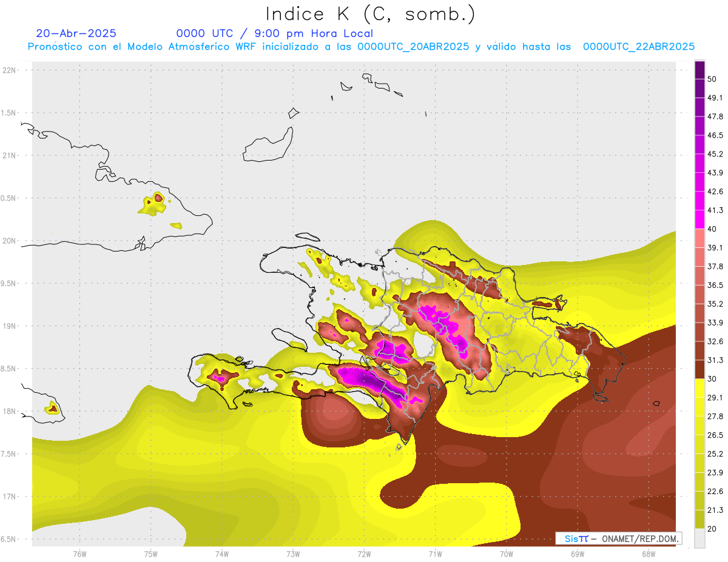Screen dimensions: 728x562
Task: Click the "32.6" color scale value
Action: pyautogui.click(x=715, y=341)
